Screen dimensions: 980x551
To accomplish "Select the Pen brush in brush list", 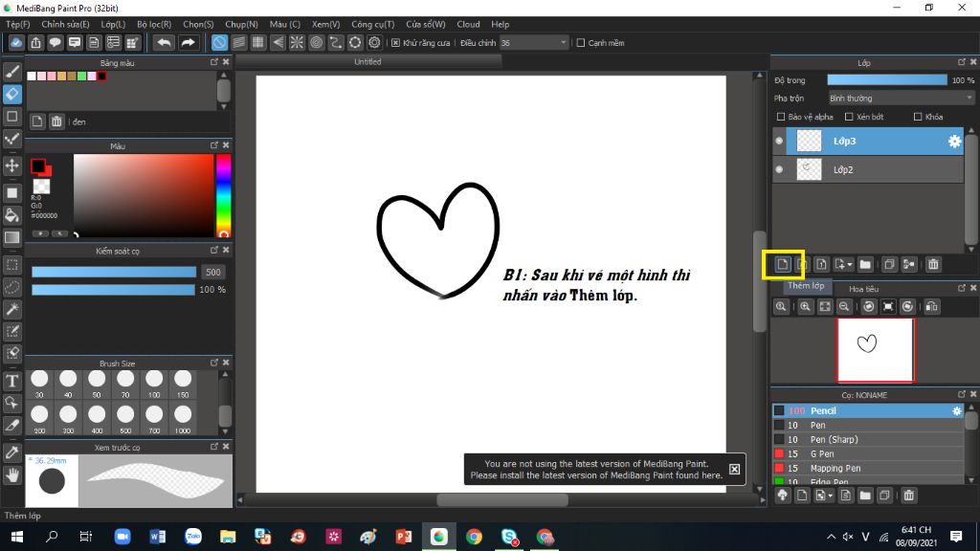I will (x=818, y=425).
